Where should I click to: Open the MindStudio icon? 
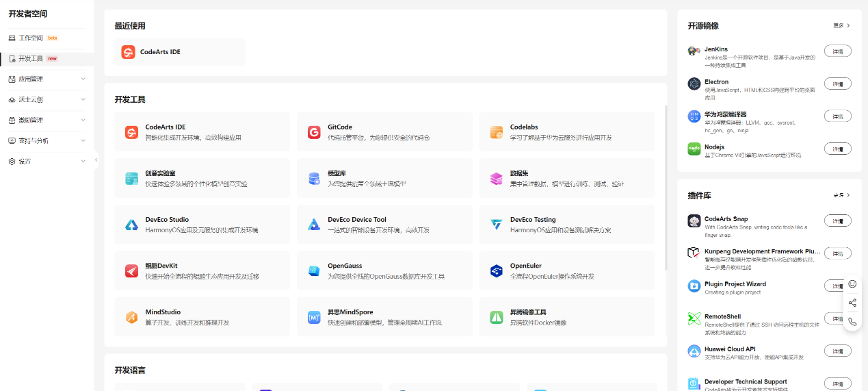(132, 317)
